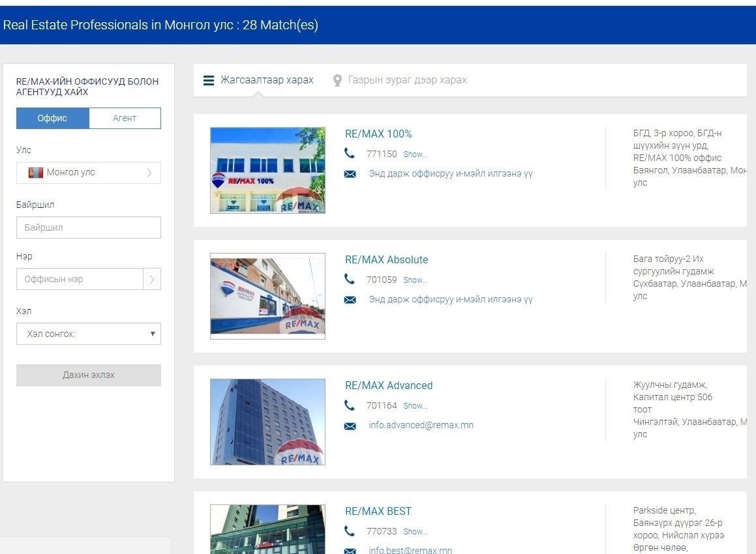Click the Байршил location input field
The width and height of the screenshot is (756, 554).
click(89, 227)
